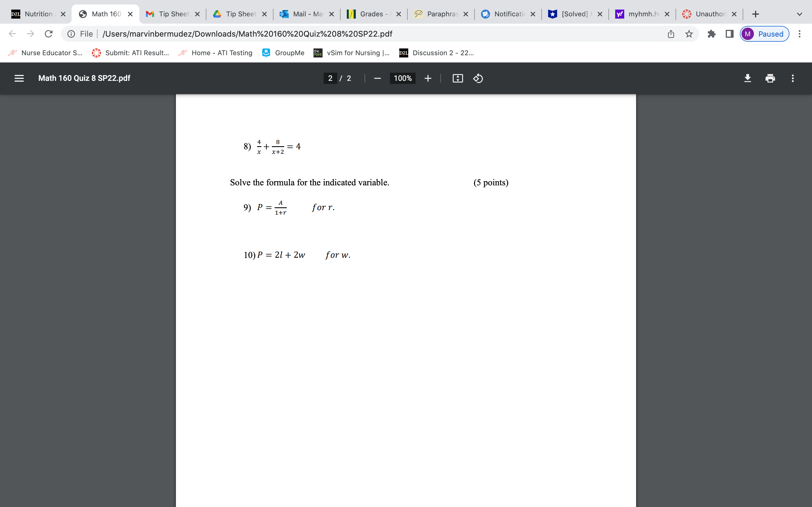Image resolution: width=812 pixels, height=507 pixels.
Task: Click the page number input field
Action: [x=330, y=78]
